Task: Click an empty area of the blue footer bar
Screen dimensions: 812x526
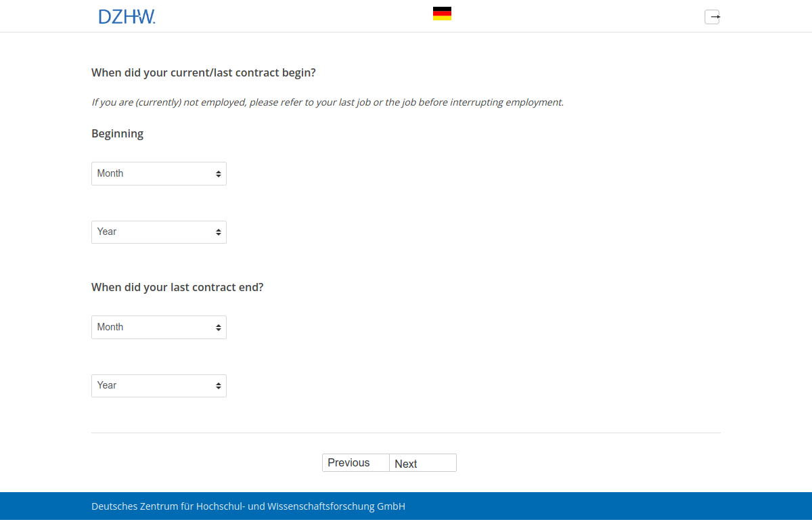Action: pyautogui.click(x=609, y=506)
